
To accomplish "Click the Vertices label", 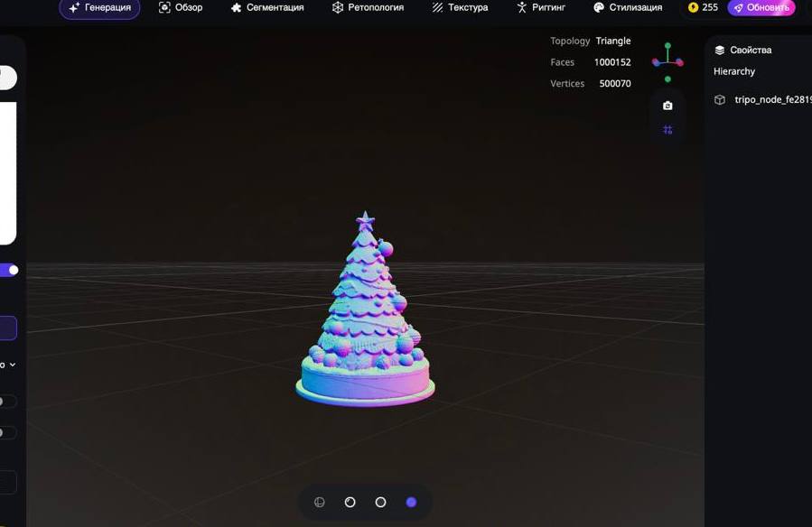I will [x=567, y=83].
